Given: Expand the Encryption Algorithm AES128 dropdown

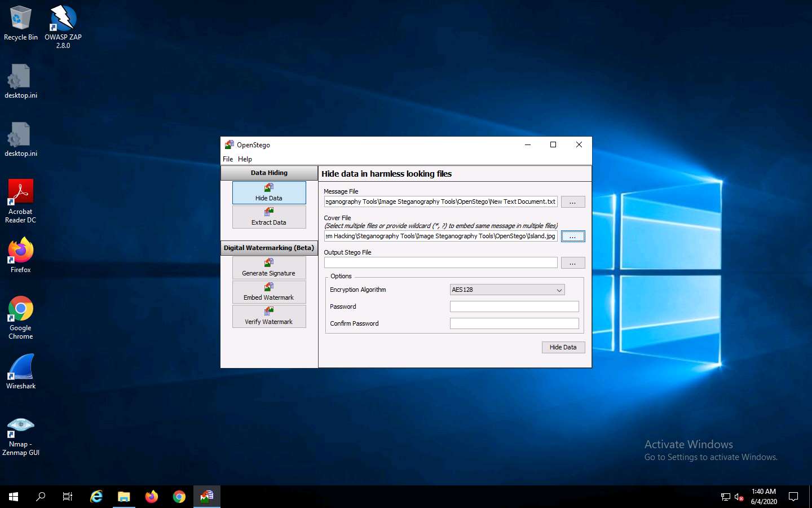Looking at the screenshot, I should pos(507,290).
